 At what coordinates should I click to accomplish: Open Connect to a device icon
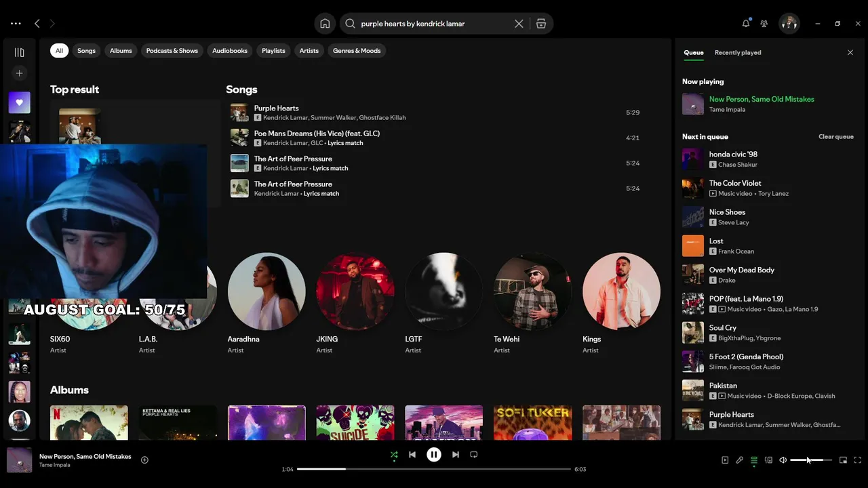[x=768, y=460]
